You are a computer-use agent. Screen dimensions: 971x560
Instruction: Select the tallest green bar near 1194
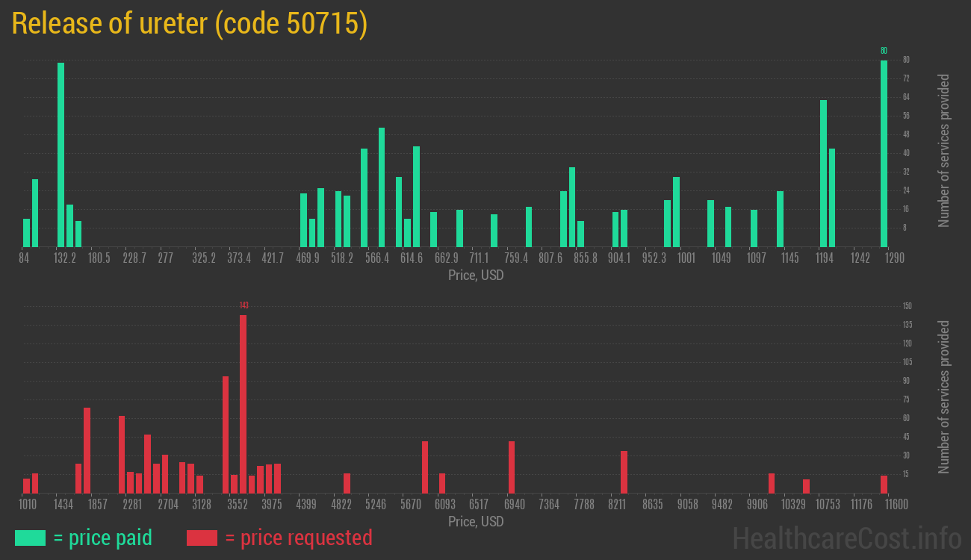click(823, 173)
